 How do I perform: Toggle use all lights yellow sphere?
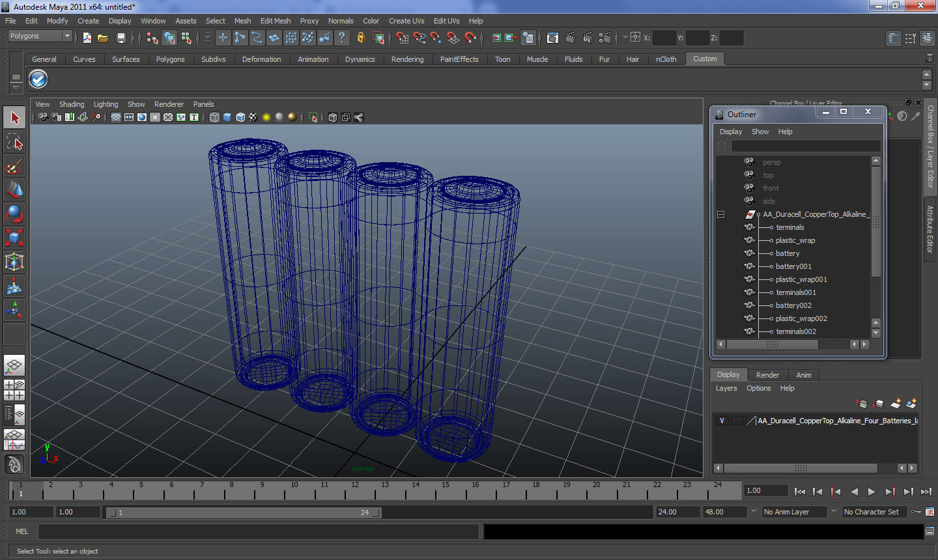point(266,117)
